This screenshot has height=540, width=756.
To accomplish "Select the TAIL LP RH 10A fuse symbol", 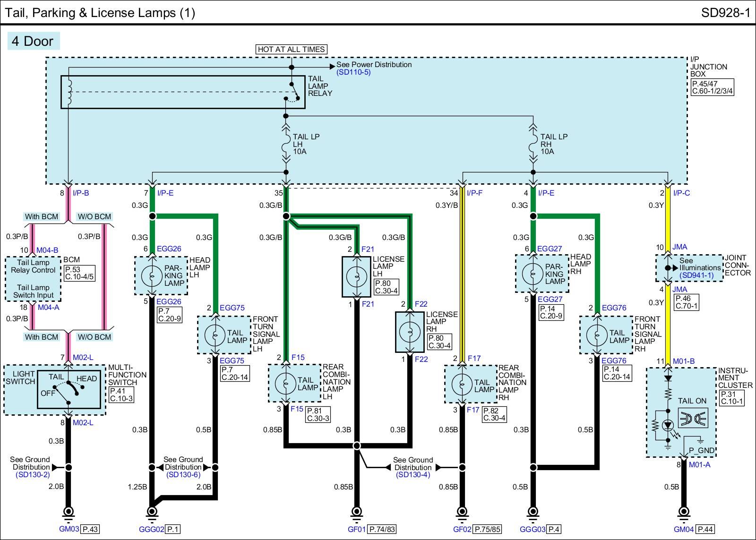I will pyautogui.click(x=533, y=144).
